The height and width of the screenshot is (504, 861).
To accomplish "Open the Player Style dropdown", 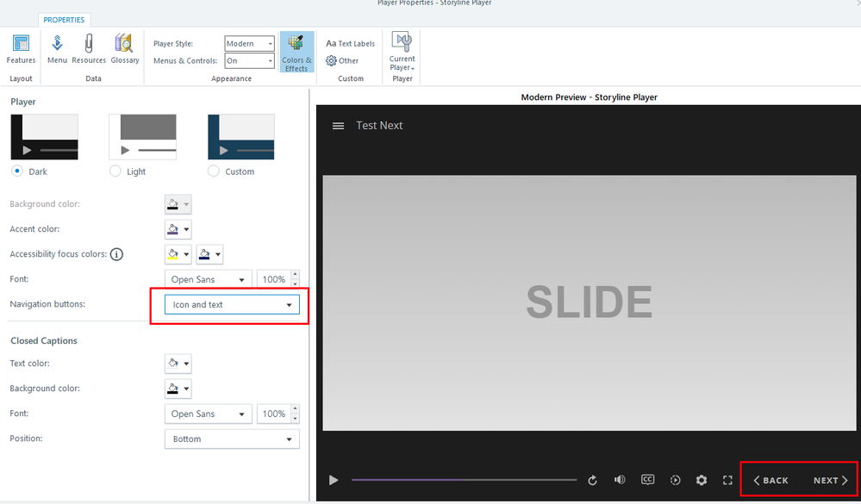I will tap(249, 43).
